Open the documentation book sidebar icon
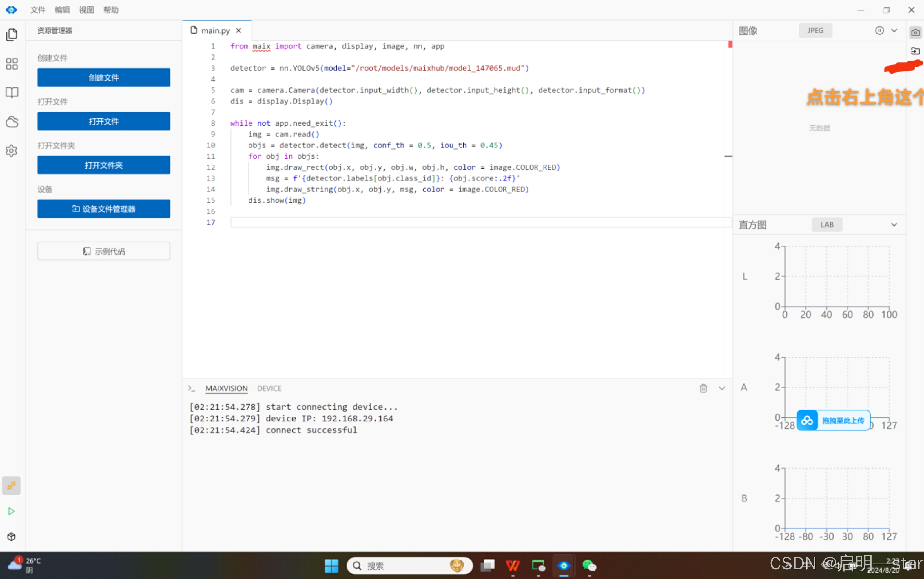The image size is (924, 579). (x=12, y=92)
